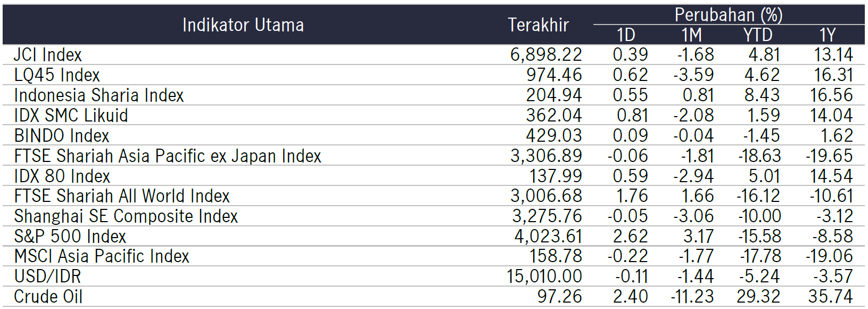Click the Indikator Utama column header
The image size is (868, 309).
pyautogui.click(x=243, y=25)
